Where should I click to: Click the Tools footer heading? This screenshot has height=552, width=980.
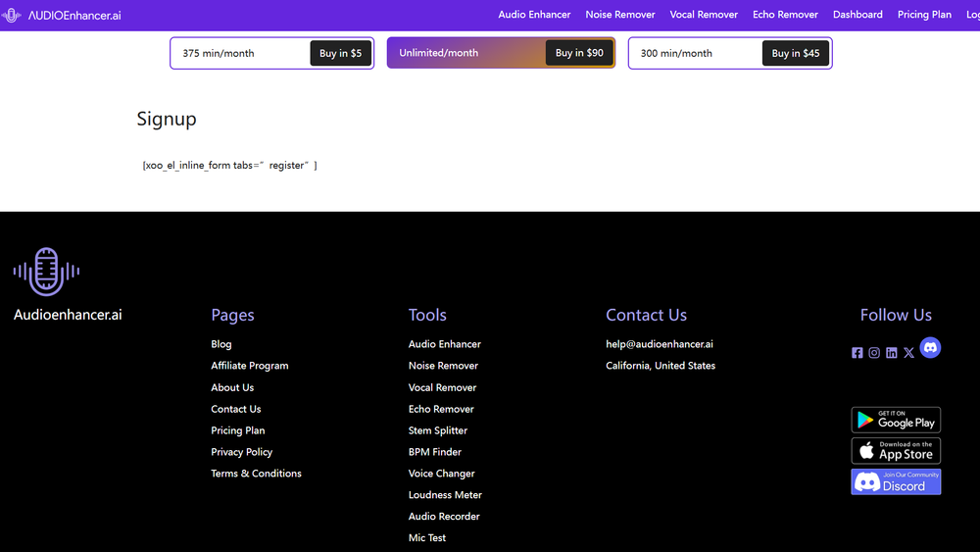click(427, 315)
